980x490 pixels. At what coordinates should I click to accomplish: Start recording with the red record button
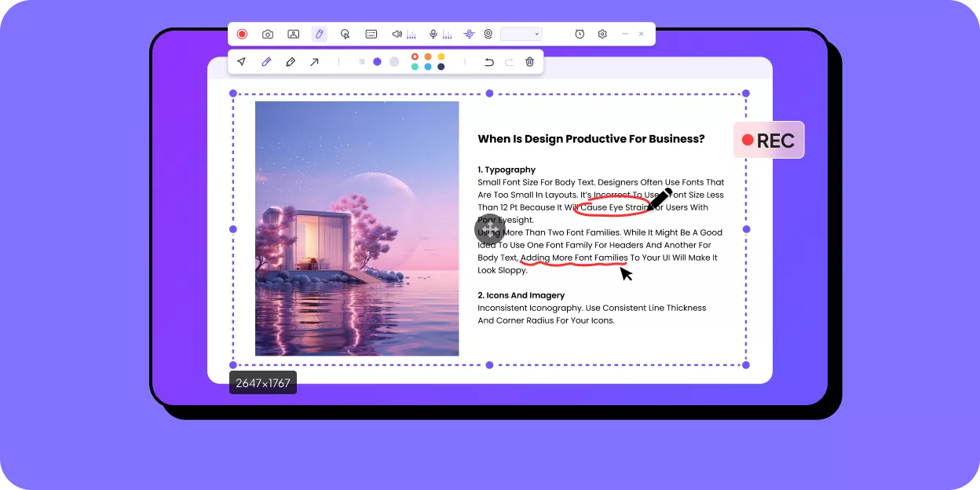coord(242,34)
